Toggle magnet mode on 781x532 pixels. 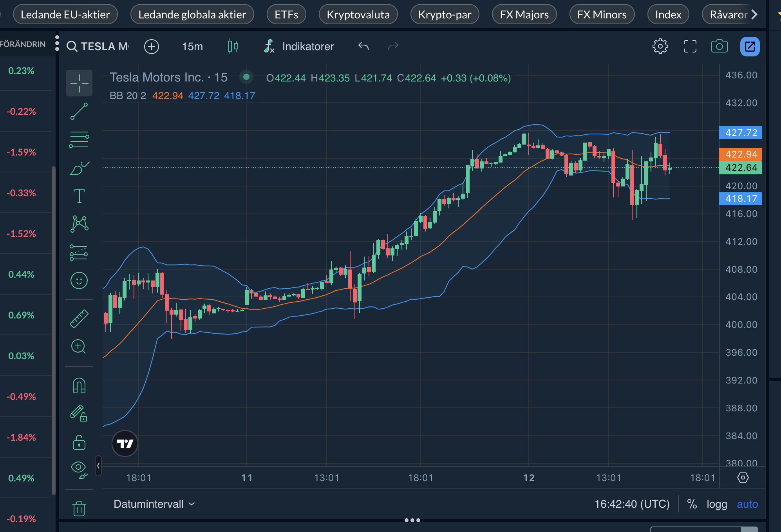(x=79, y=385)
